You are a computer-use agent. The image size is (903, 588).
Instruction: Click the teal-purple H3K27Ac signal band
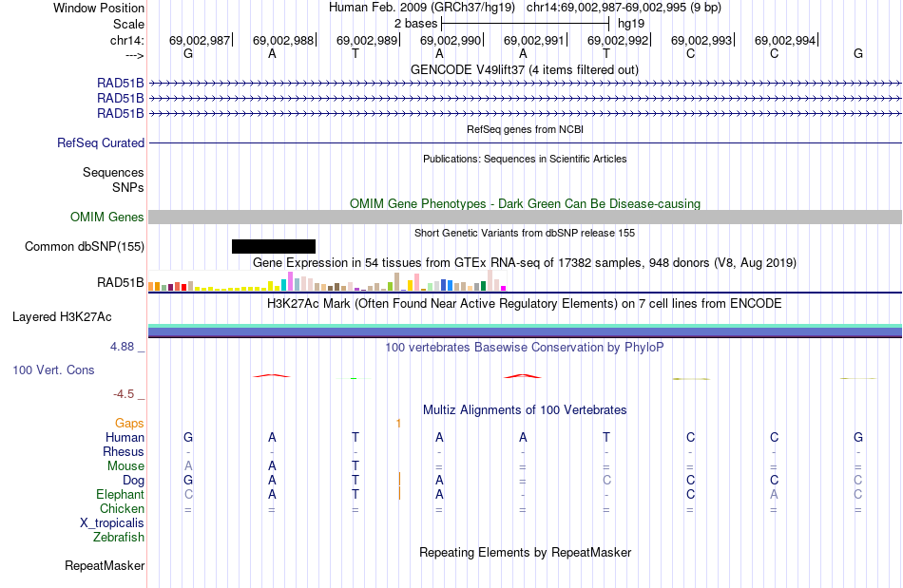point(525,331)
